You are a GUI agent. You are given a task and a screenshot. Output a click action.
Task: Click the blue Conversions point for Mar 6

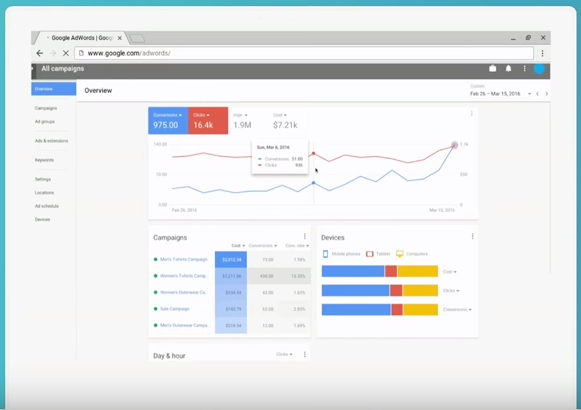(313, 183)
